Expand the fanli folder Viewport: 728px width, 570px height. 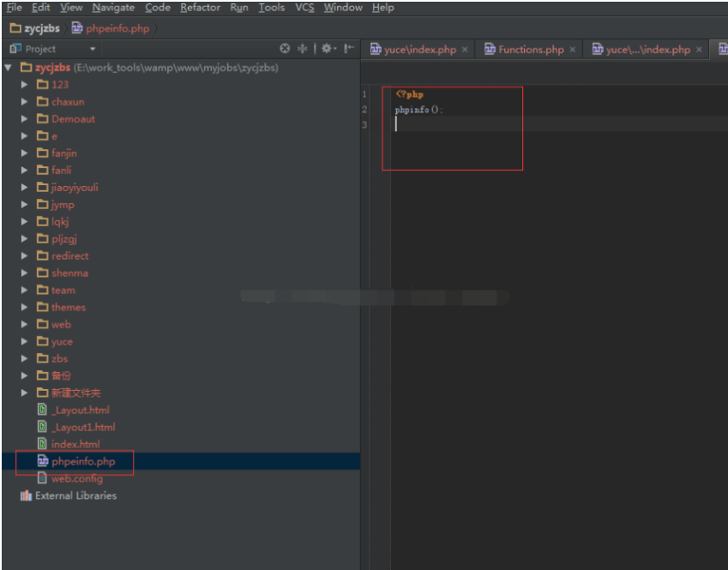pos(24,171)
